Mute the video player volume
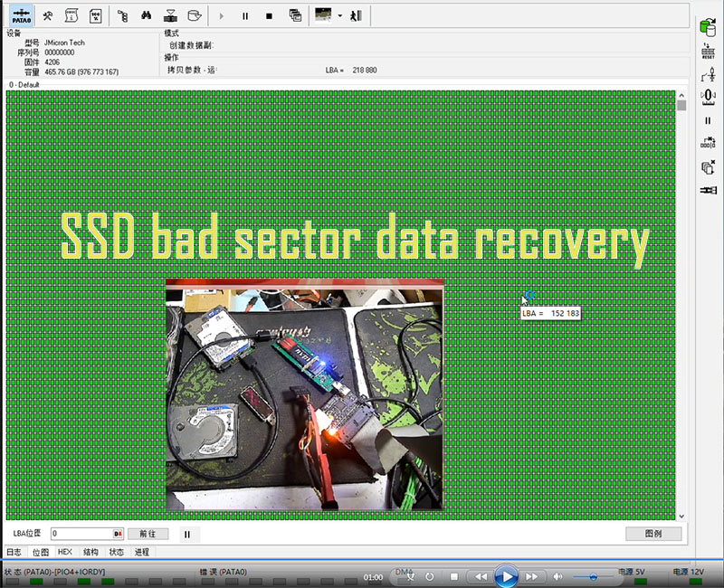 (x=557, y=576)
